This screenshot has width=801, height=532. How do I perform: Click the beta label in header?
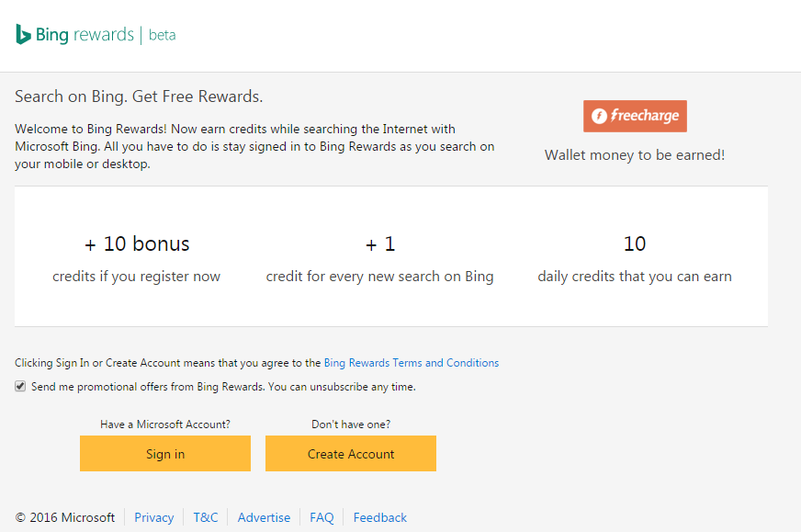click(x=162, y=35)
